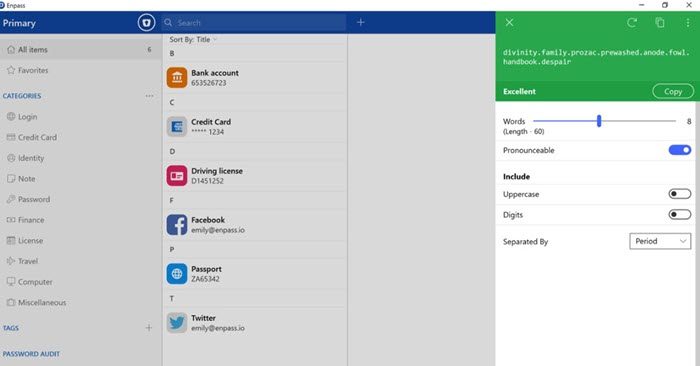Screen dimensions: 700x366
Task: Select All items in the sidebar
Action: (x=81, y=50)
